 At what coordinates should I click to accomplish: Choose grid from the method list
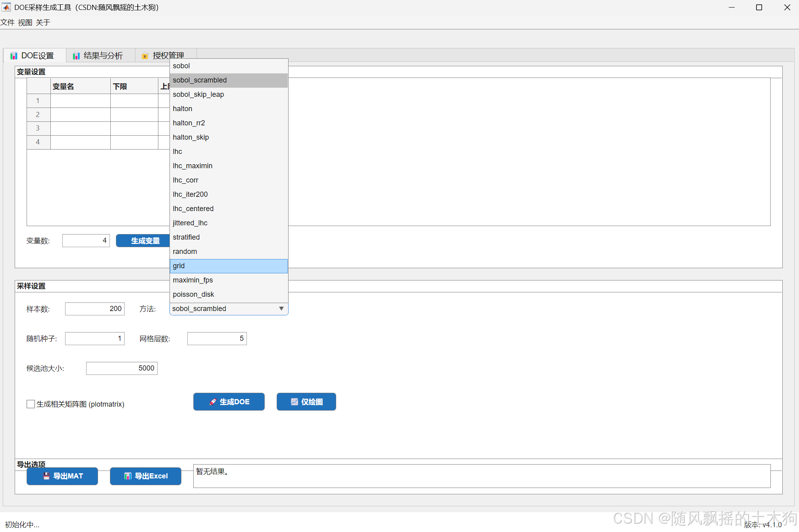coord(228,266)
